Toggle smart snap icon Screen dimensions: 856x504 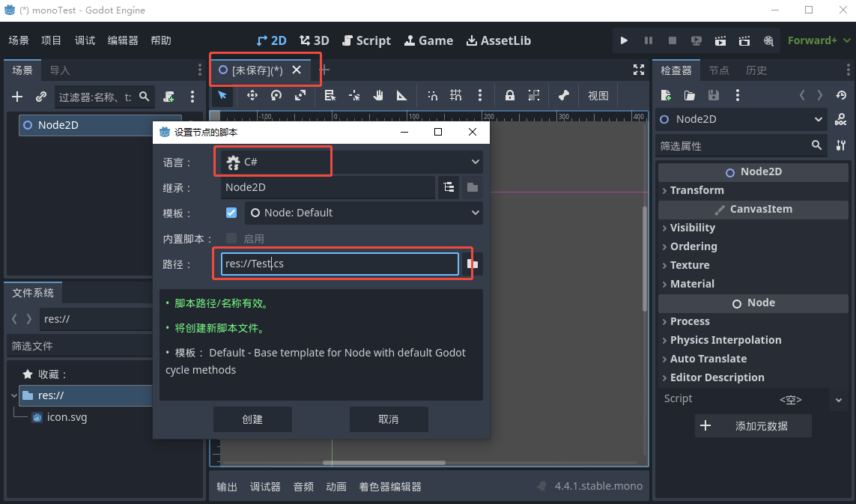[x=432, y=96]
